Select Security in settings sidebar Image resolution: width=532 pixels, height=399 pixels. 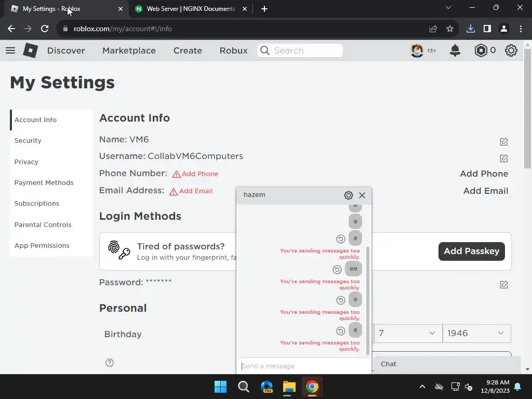click(x=51, y=140)
